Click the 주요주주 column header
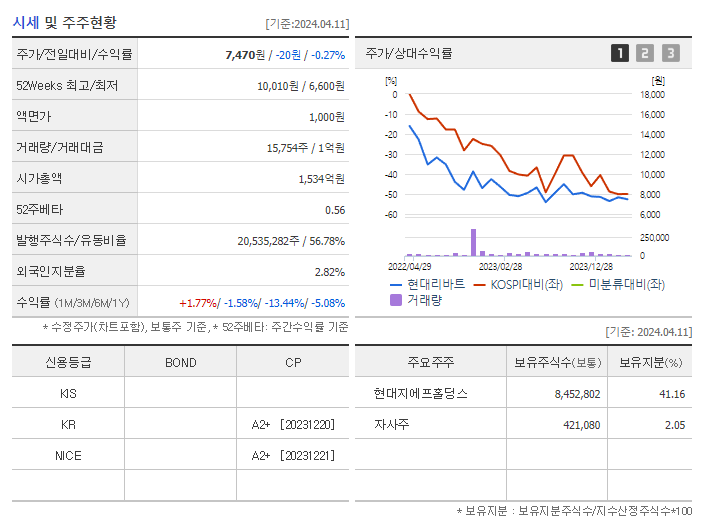 (431, 362)
